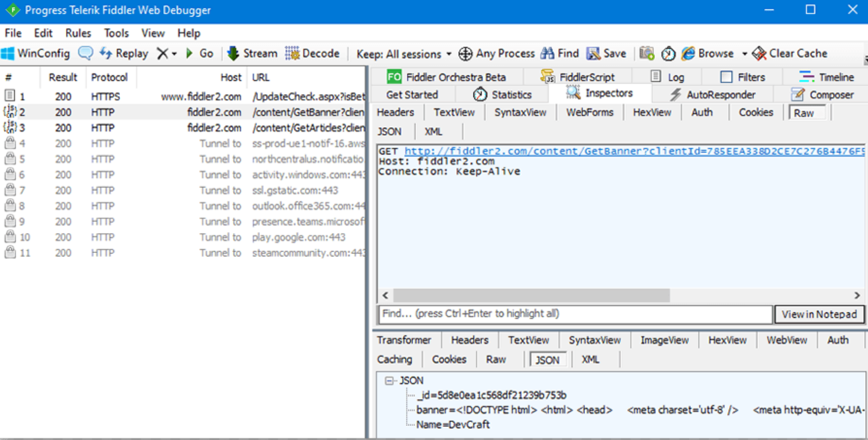Click the Fiddler app icon in title bar
868x440 pixels.
(x=13, y=10)
